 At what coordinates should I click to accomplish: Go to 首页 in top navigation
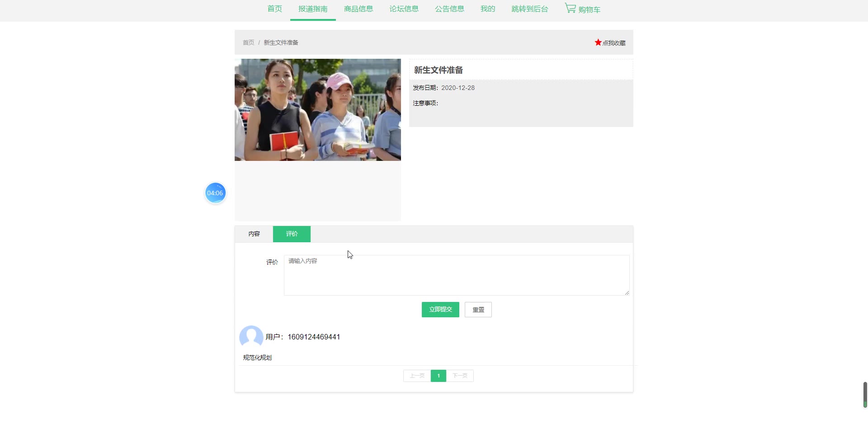coord(274,9)
